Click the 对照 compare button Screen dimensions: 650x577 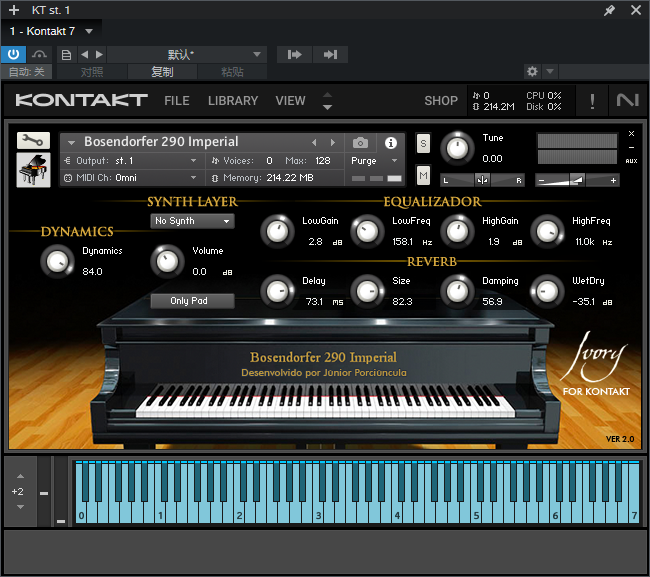92,72
